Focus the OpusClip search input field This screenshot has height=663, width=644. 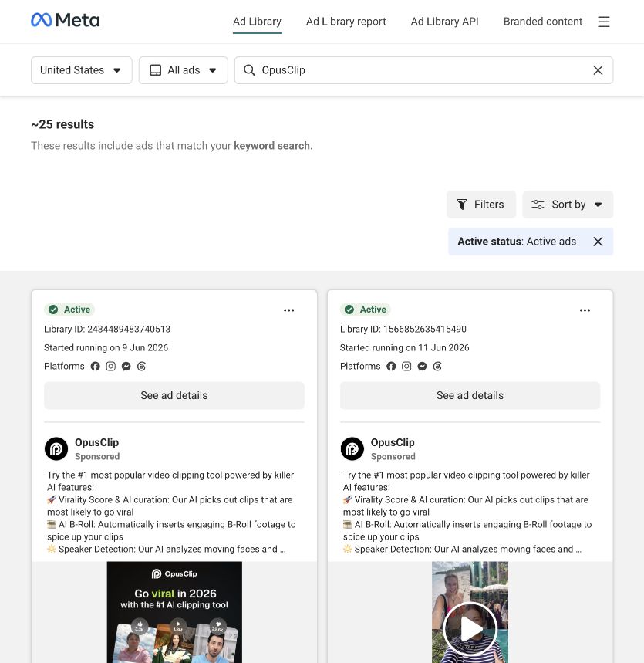424,70
